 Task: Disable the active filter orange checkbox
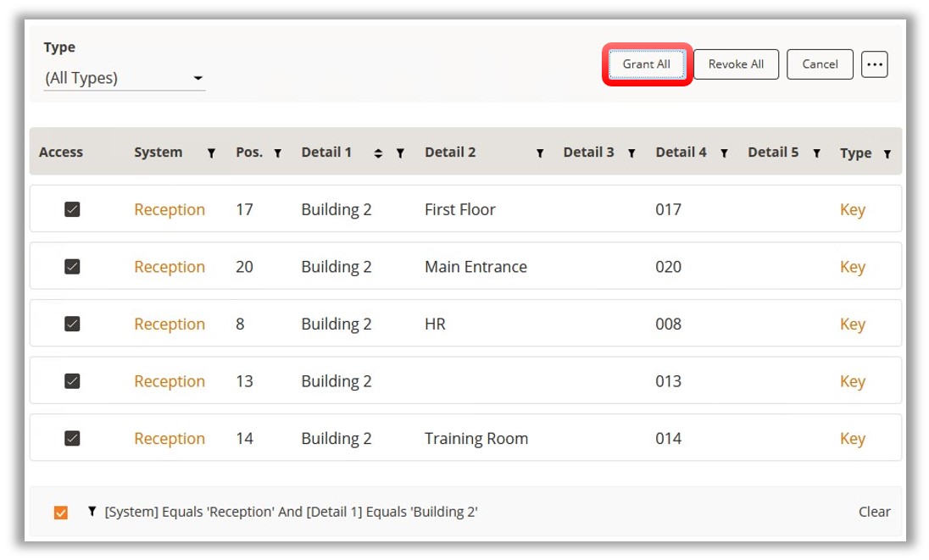(61, 512)
